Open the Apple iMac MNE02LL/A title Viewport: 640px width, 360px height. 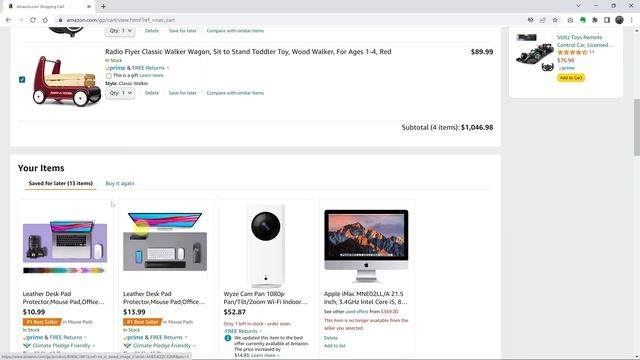point(366,298)
